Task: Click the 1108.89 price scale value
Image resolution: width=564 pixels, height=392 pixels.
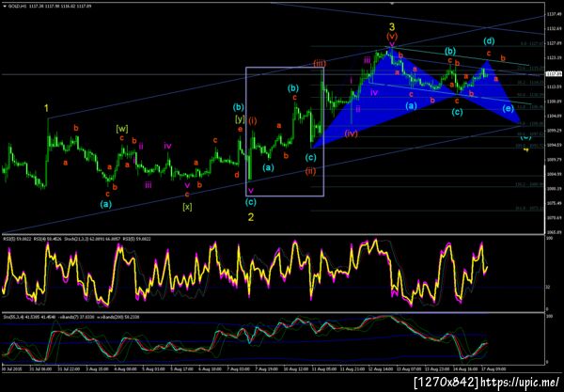Action: [554, 102]
